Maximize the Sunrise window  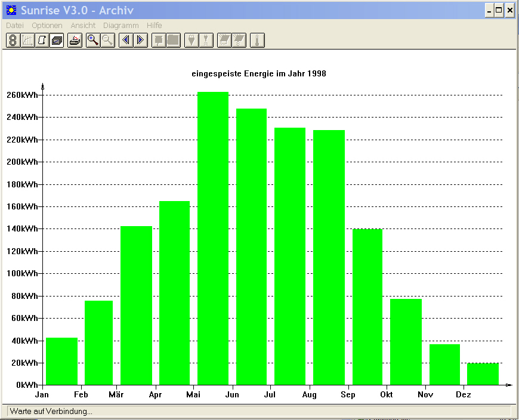499,11
